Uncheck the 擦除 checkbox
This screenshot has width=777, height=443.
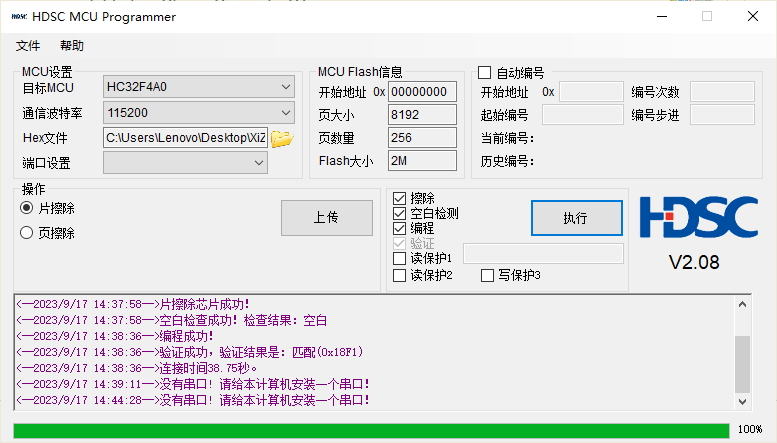click(x=399, y=198)
